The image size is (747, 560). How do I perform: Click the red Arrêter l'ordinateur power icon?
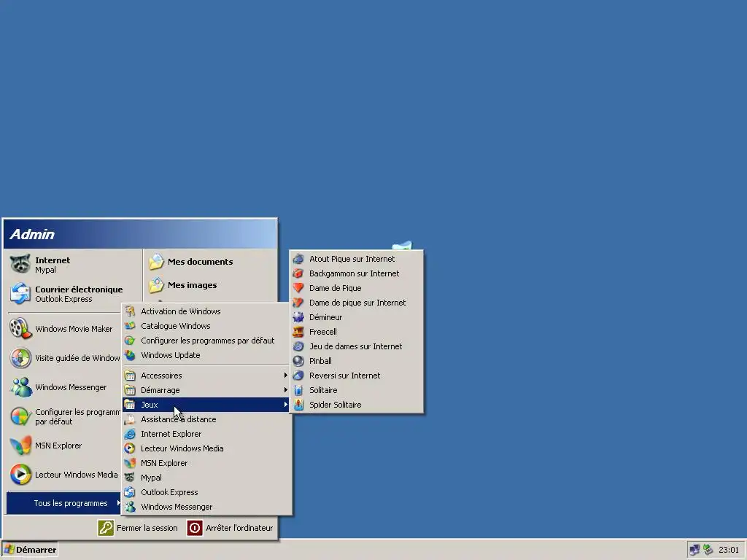tap(194, 528)
